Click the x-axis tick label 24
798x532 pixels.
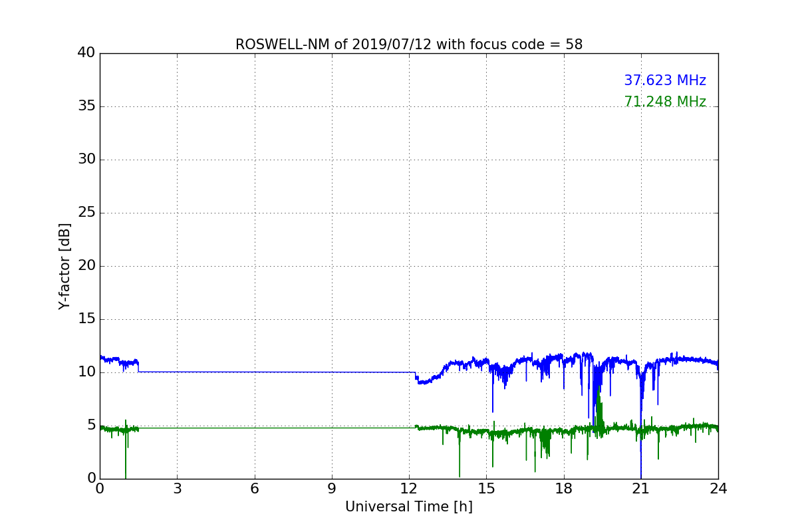pyautogui.click(x=718, y=488)
